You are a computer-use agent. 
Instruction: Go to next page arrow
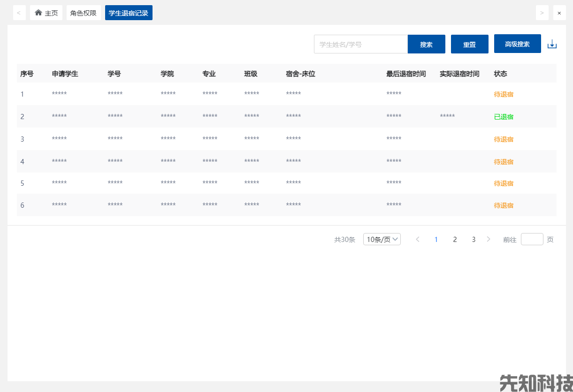[x=489, y=239]
